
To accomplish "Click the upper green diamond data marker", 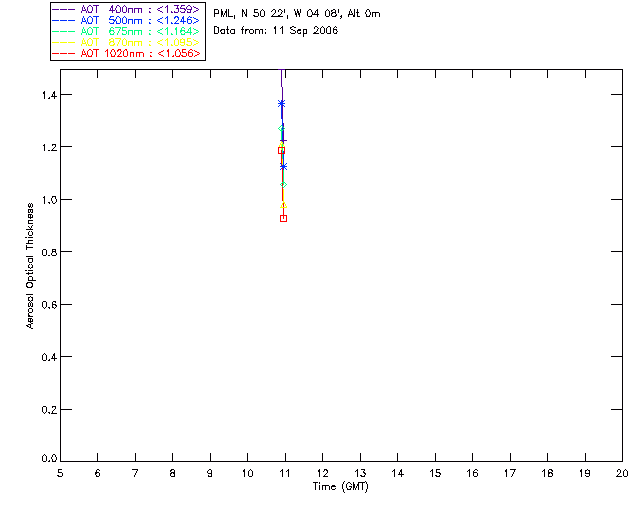I will (281, 129).
